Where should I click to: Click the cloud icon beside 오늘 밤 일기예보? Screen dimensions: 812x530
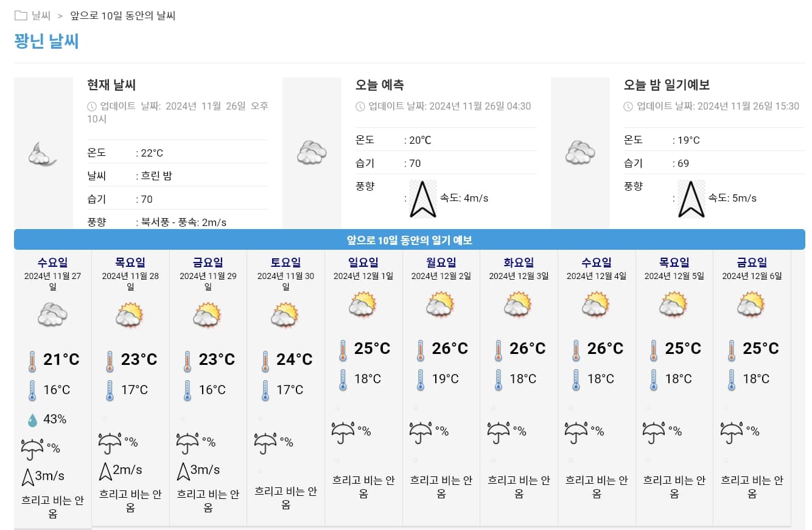point(579,152)
